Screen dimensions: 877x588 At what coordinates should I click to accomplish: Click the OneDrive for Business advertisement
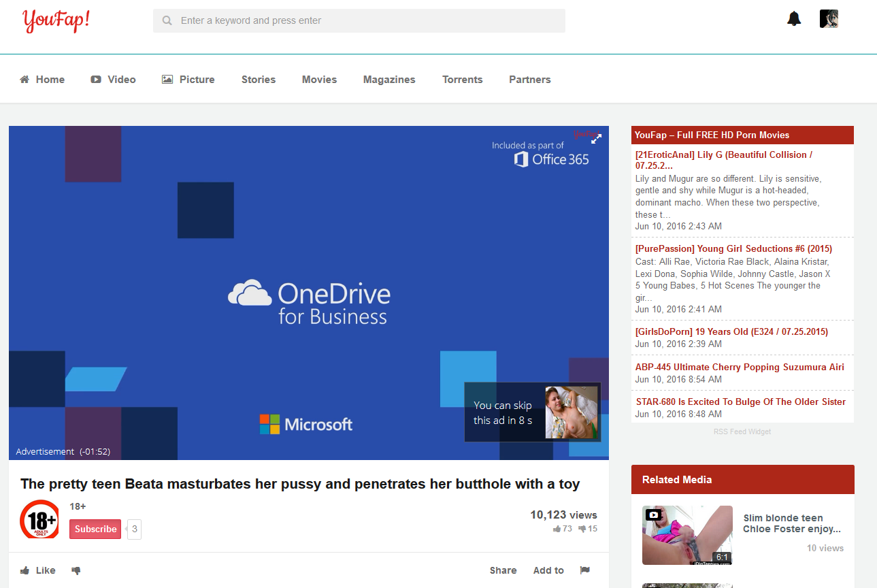[x=309, y=293]
